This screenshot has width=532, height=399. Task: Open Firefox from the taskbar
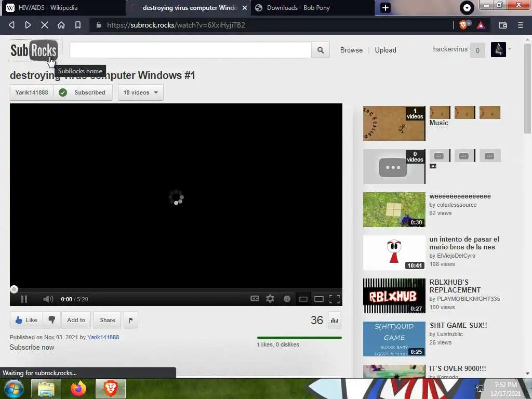[78, 389]
